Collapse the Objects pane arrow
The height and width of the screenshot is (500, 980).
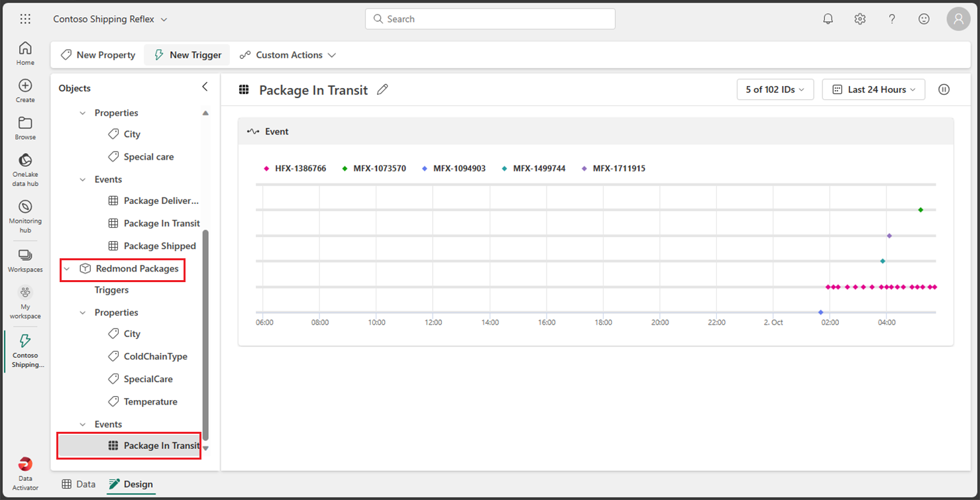pos(205,87)
